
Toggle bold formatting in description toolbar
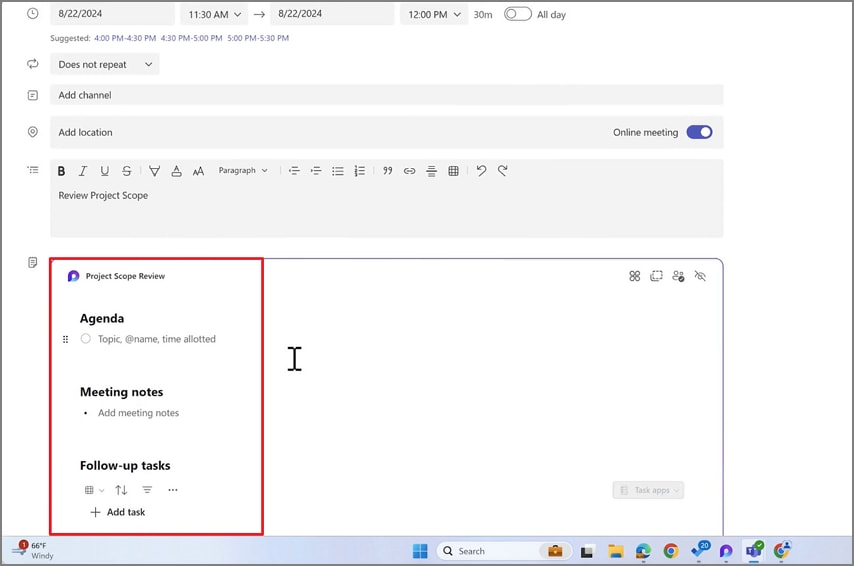pos(62,171)
